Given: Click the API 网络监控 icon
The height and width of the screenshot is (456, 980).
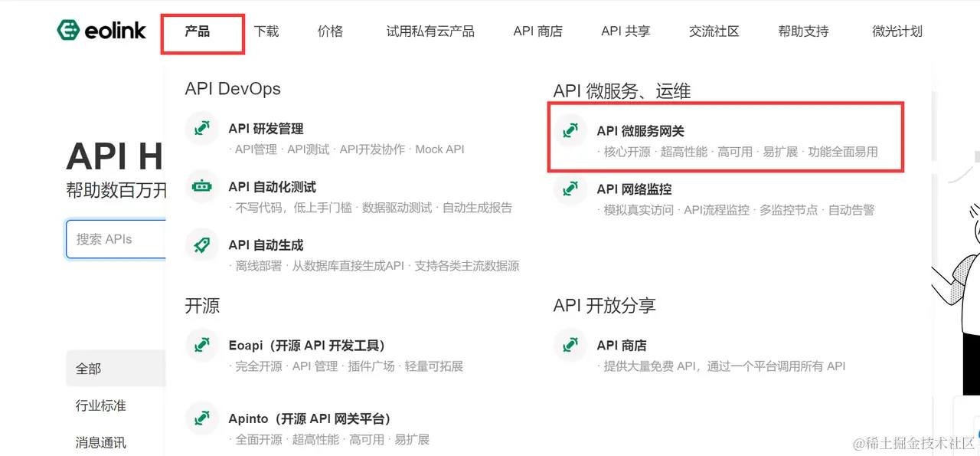Looking at the screenshot, I should pos(570,189).
